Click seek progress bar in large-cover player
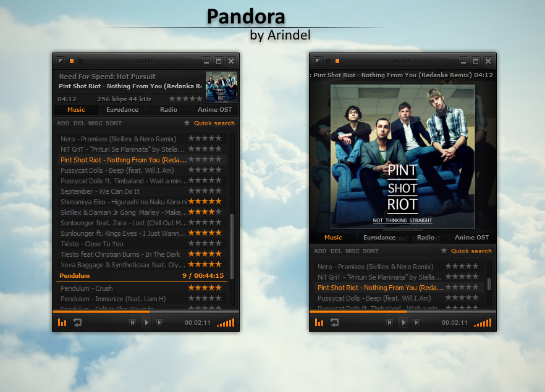 tap(403, 312)
